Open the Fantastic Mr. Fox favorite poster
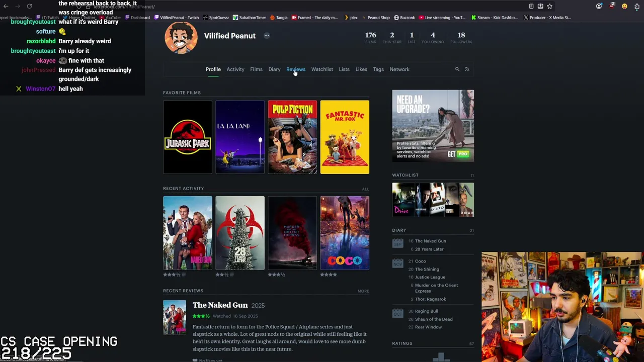 coord(345,137)
